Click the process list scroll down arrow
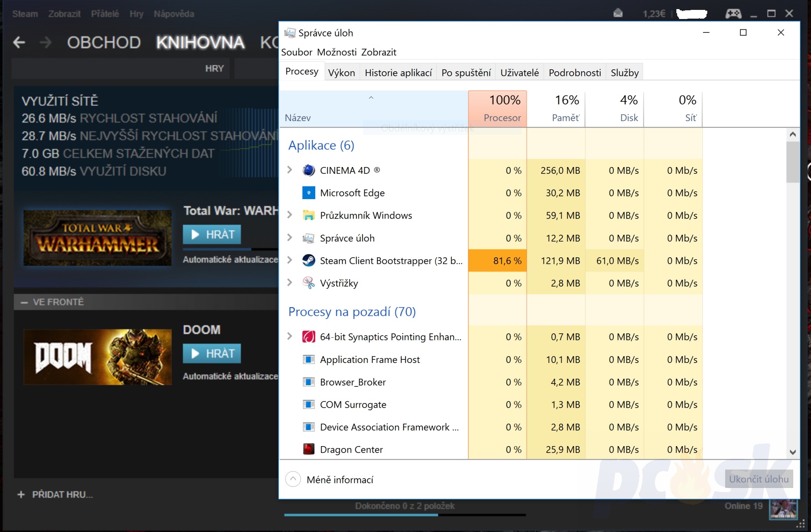The height and width of the screenshot is (532, 811). pyautogui.click(x=792, y=452)
